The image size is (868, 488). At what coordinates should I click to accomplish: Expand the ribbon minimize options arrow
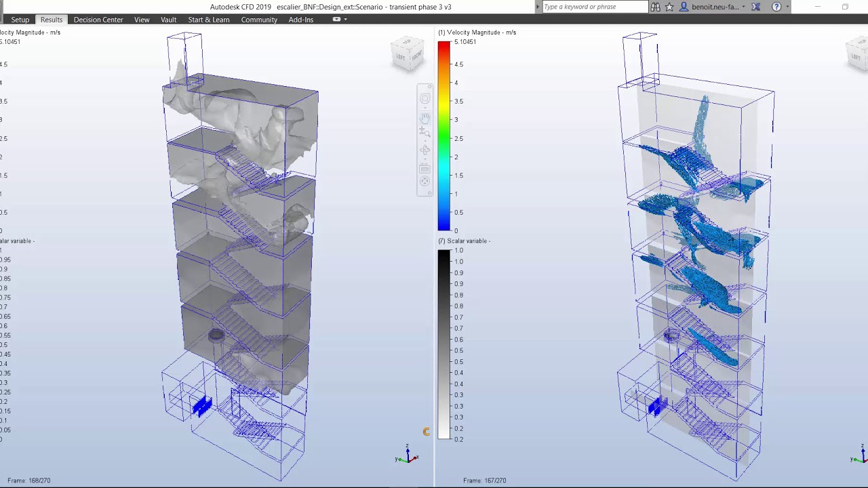point(346,20)
